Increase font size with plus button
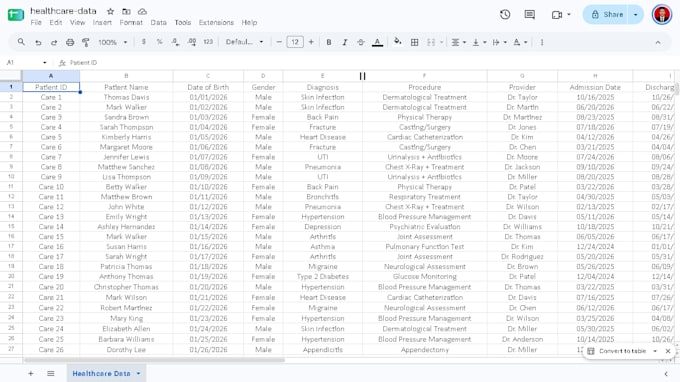This screenshot has width=680, height=382. (311, 42)
